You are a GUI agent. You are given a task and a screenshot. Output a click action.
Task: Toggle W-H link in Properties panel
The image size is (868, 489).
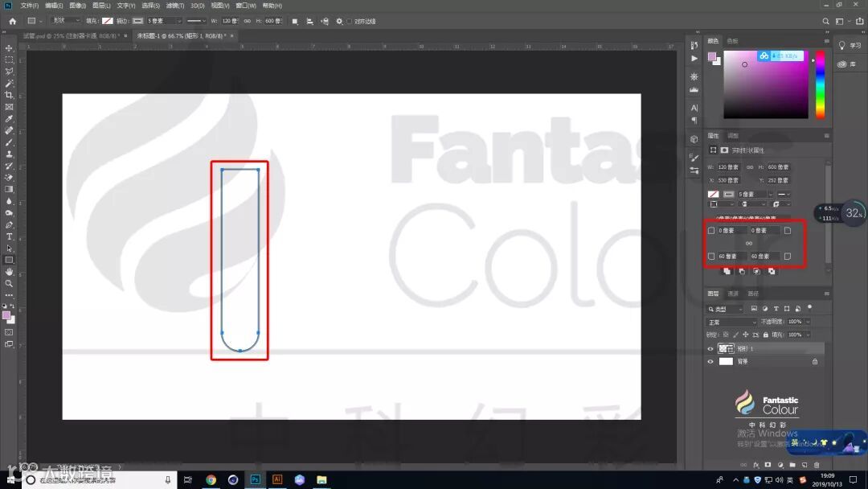click(750, 166)
